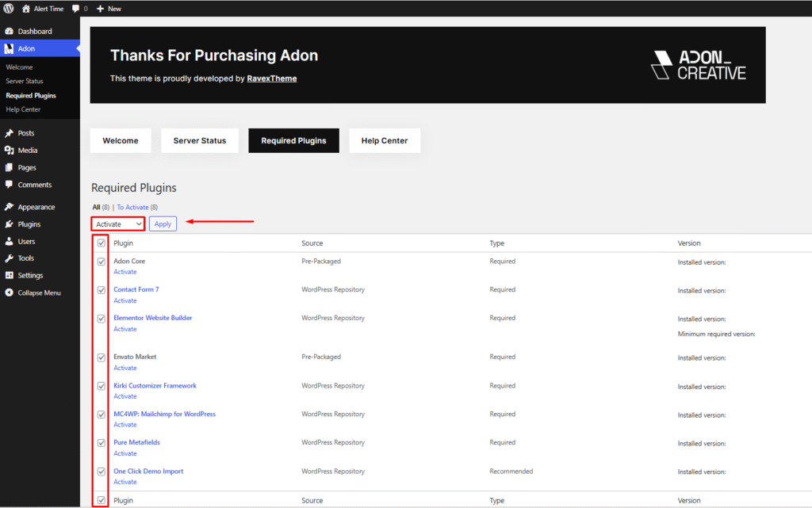812x508 pixels.
Task: Click the Minimum required version text
Action: click(716, 334)
